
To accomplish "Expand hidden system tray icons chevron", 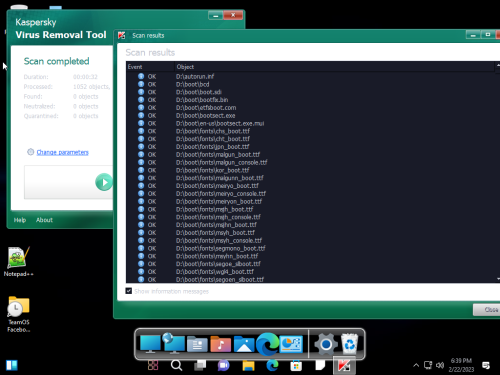I will point(416,365).
